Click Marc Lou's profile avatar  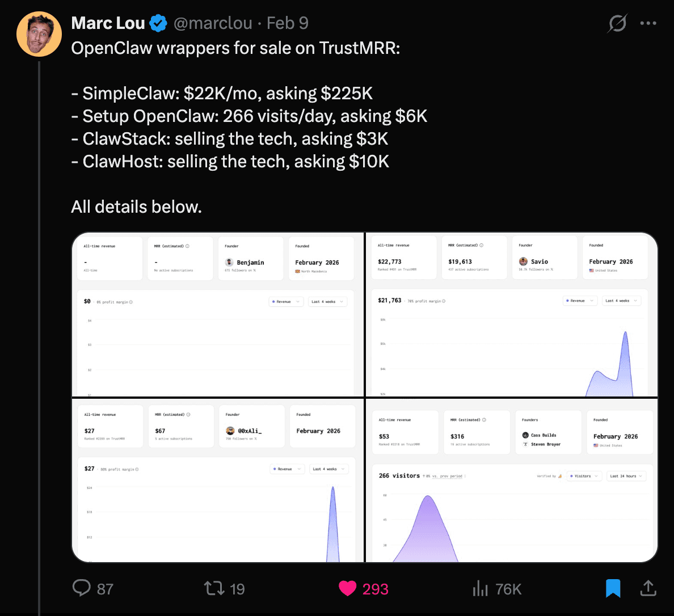[x=39, y=34]
